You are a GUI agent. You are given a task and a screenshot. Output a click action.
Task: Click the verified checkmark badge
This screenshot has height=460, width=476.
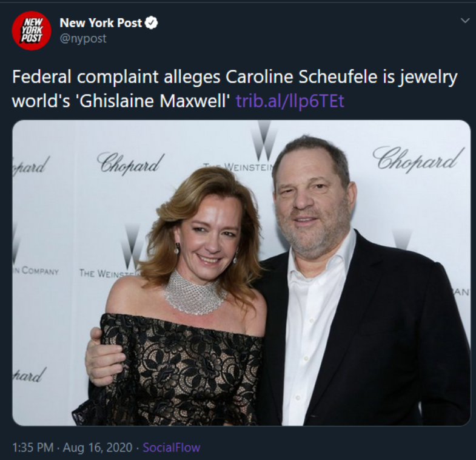(152, 23)
